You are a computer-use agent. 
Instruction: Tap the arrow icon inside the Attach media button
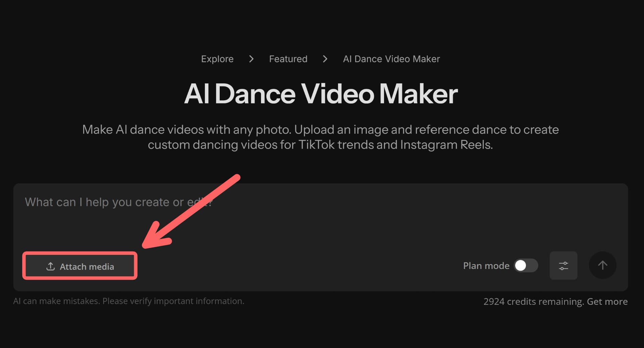point(50,266)
